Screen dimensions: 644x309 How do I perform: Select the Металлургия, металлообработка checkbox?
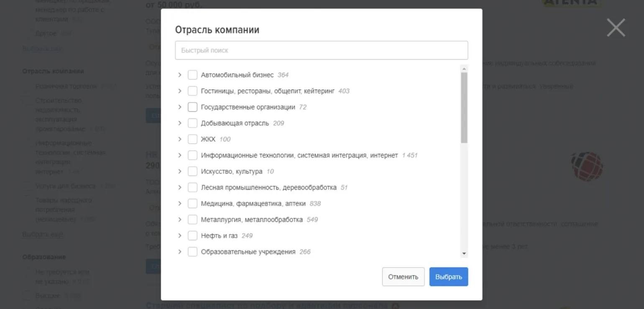click(x=192, y=220)
